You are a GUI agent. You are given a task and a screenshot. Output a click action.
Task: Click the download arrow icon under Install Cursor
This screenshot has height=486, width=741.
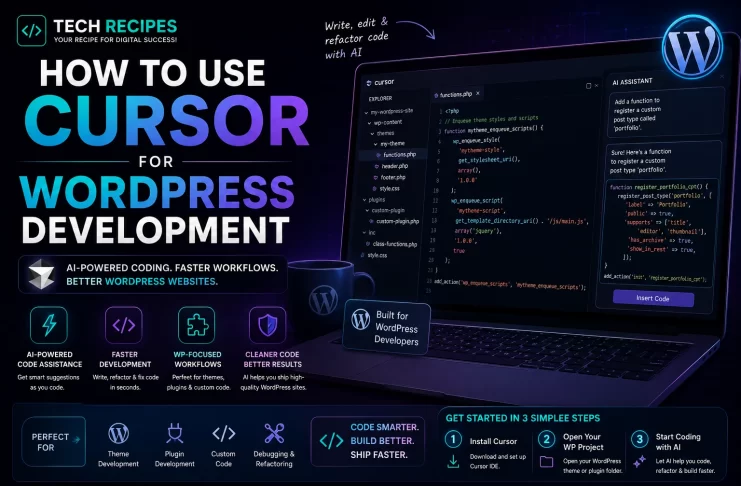tap(453, 461)
